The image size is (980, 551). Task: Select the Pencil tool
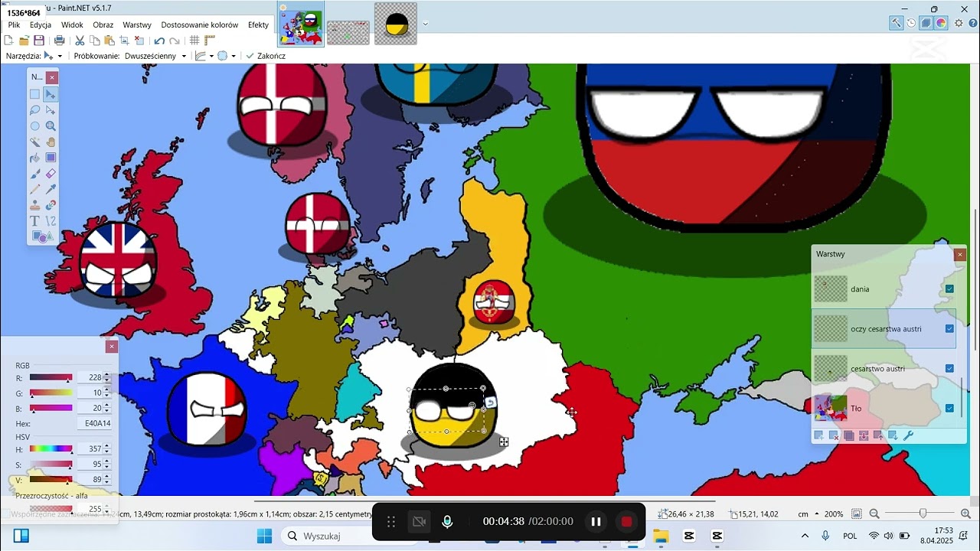click(35, 189)
